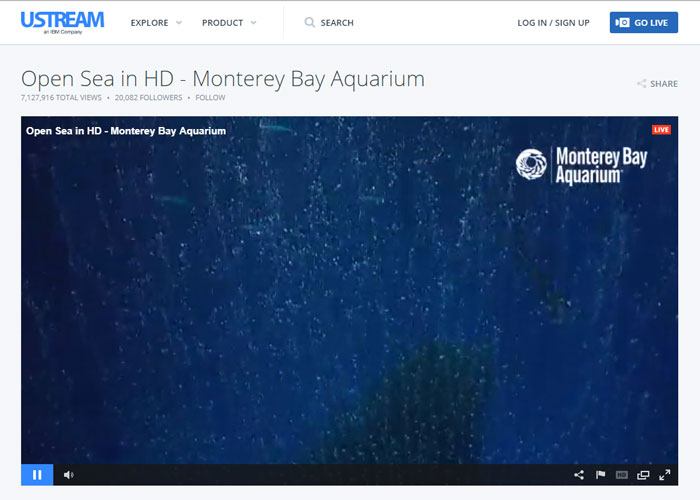Expand the Explore dropdown arrow

point(179,22)
